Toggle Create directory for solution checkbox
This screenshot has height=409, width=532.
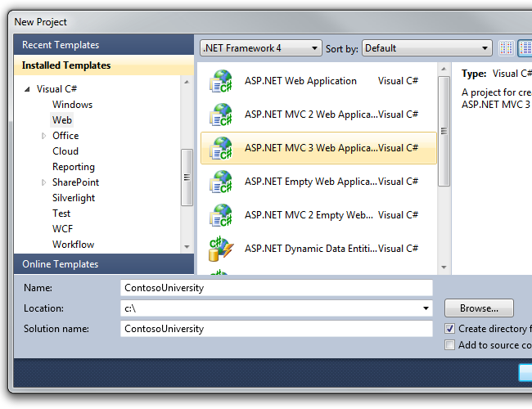tap(449, 329)
